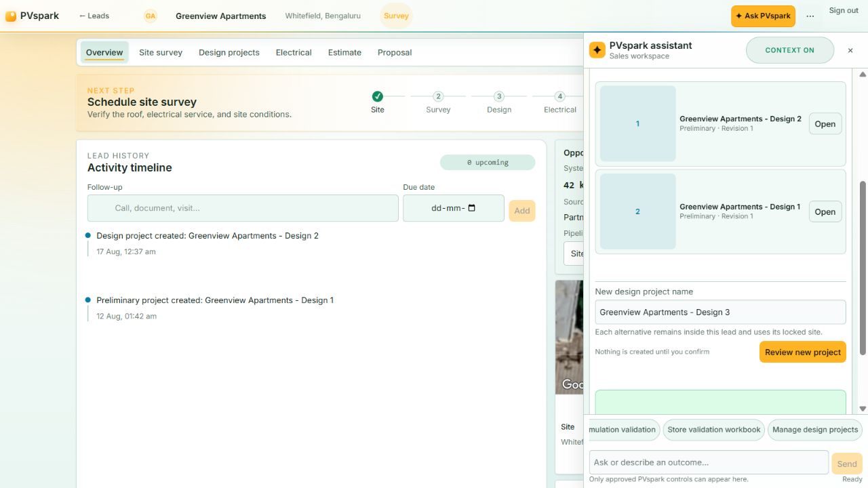Open the Estimate tab
The height and width of the screenshot is (488, 868).
point(344,52)
